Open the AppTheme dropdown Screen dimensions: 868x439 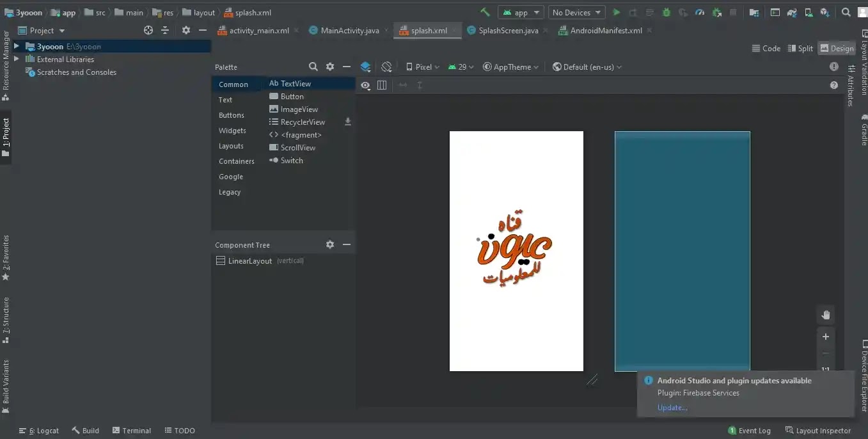coord(510,67)
